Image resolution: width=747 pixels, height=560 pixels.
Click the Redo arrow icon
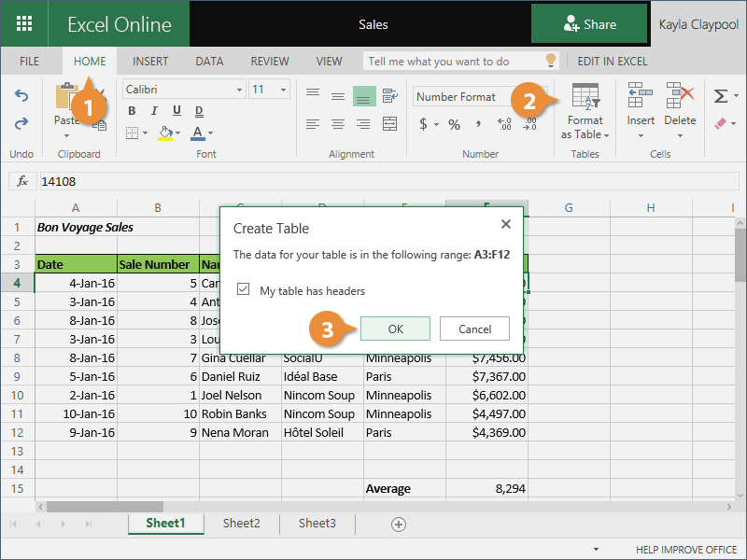[21, 122]
